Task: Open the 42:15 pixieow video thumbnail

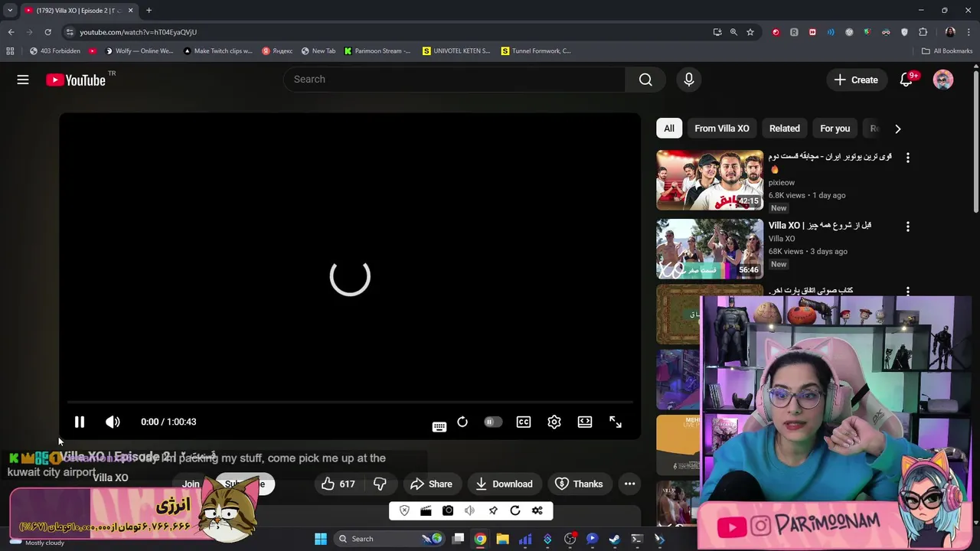Action: pos(710,180)
